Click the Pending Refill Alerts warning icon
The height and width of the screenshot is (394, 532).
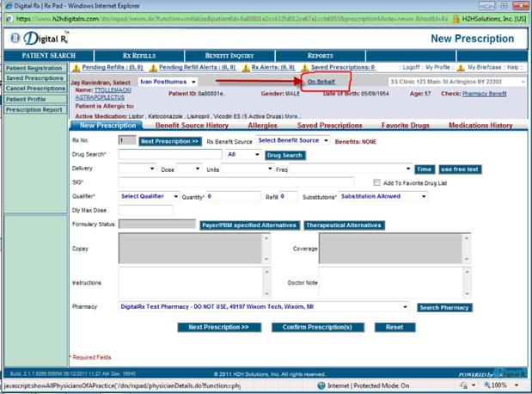click(155, 67)
